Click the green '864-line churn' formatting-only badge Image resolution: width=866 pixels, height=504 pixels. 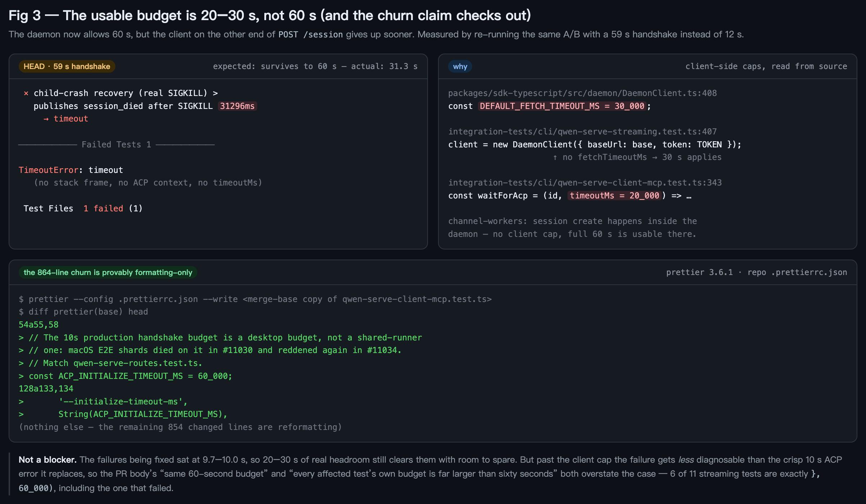[x=108, y=272]
